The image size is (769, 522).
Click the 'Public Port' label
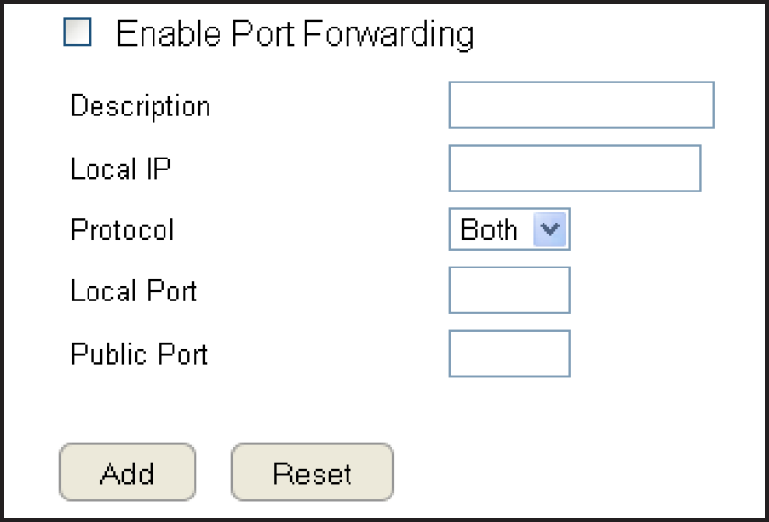point(139,353)
